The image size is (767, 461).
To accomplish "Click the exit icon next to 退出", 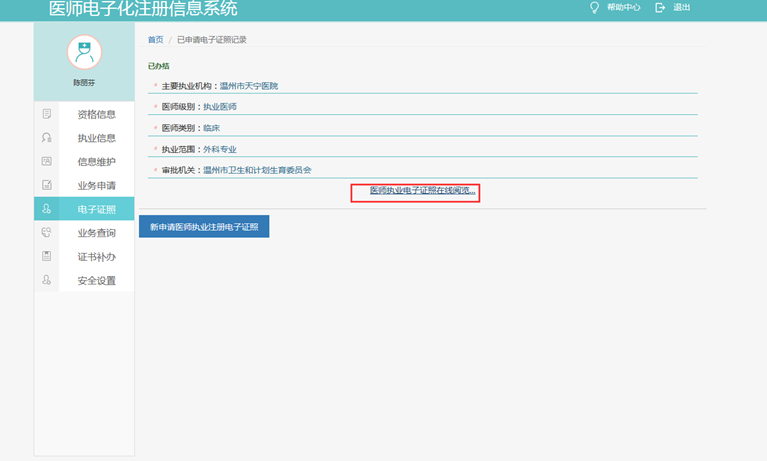I will tap(660, 8).
